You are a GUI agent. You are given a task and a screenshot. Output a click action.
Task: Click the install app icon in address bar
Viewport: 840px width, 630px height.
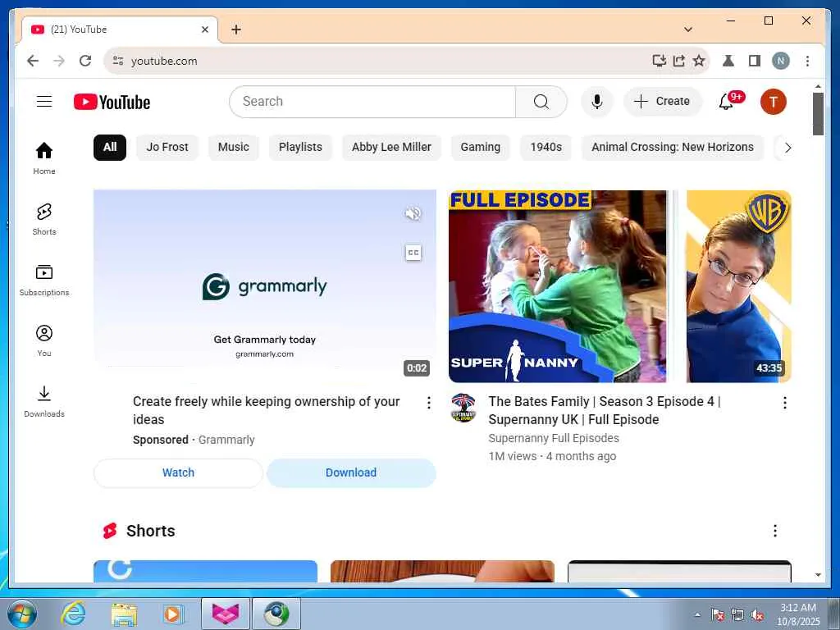tap(659, 61)
